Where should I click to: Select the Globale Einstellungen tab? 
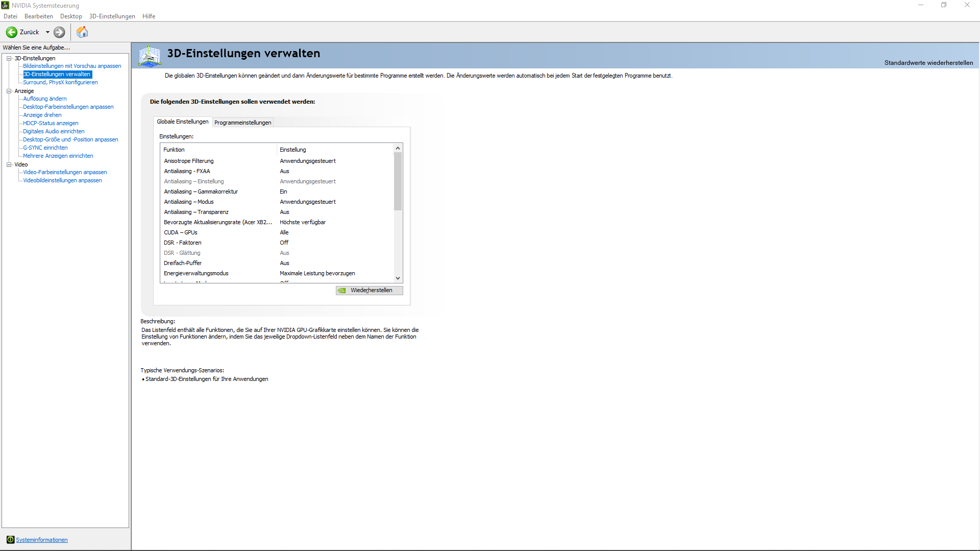tap(183, 122)
